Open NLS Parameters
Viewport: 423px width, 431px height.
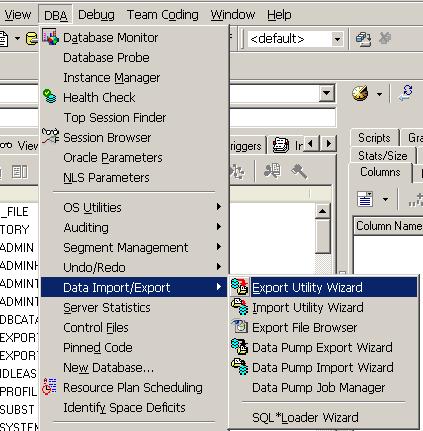click(x=135, y=178)
